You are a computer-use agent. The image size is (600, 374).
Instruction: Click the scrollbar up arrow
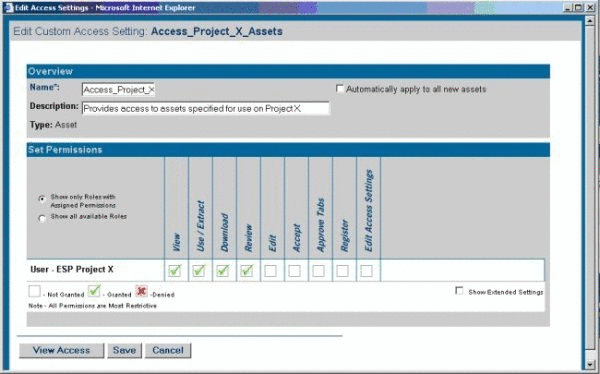click(590, 20)
